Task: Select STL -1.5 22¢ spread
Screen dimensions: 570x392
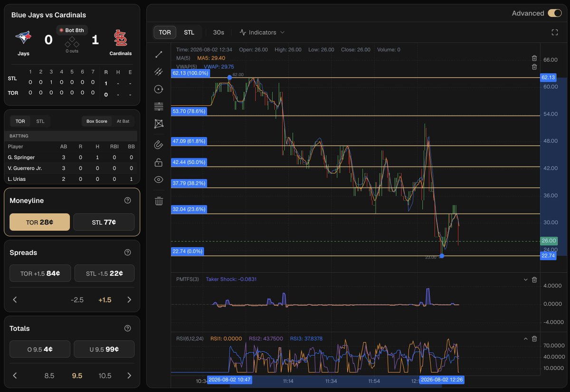Action: click(104, 273)
